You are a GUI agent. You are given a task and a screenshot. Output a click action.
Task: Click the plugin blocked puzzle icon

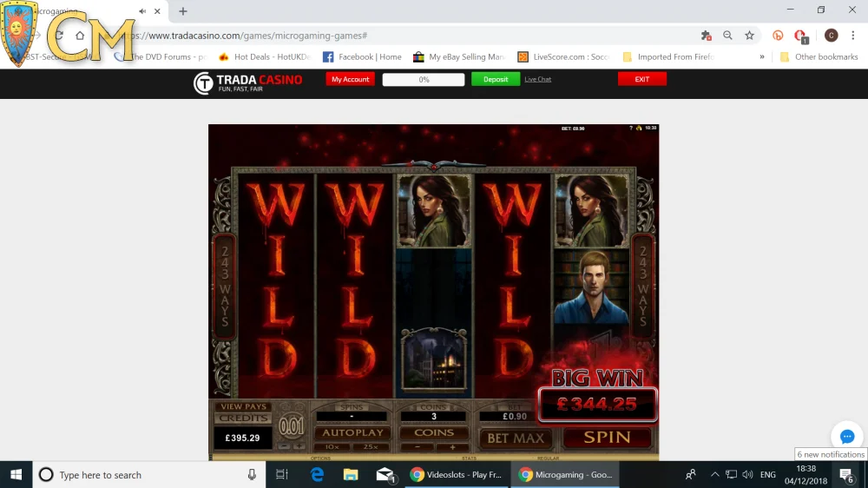(x=706, y=36)
